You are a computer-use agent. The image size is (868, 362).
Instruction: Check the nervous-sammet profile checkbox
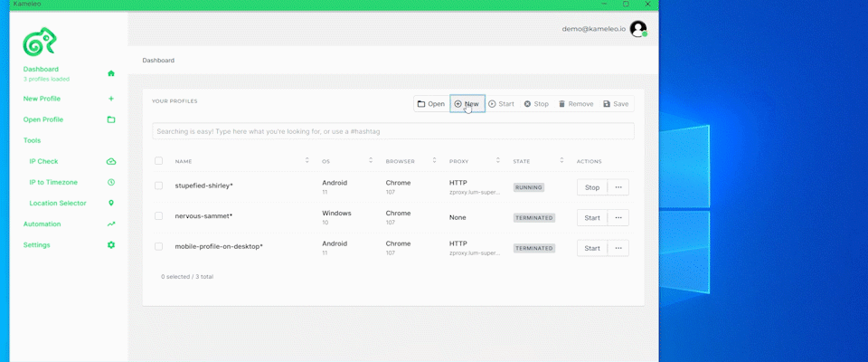pyautogui.click(x=159, y=216)
